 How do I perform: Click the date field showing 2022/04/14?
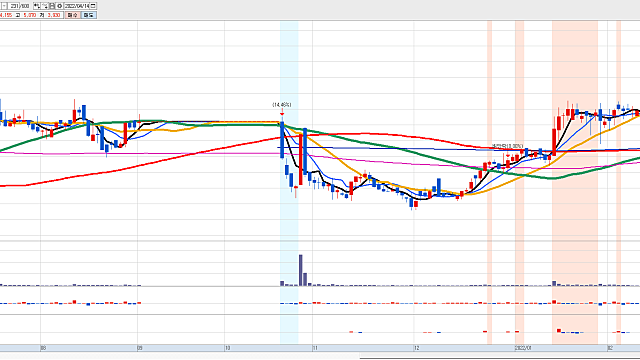(77, 6)
